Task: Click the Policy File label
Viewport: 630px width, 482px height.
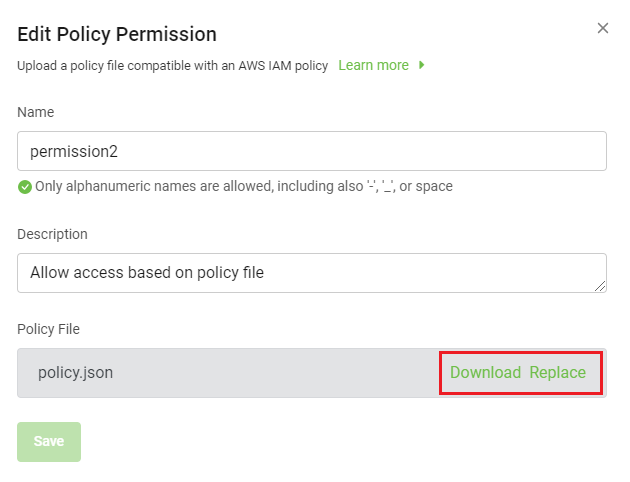Action: point(48,329)
